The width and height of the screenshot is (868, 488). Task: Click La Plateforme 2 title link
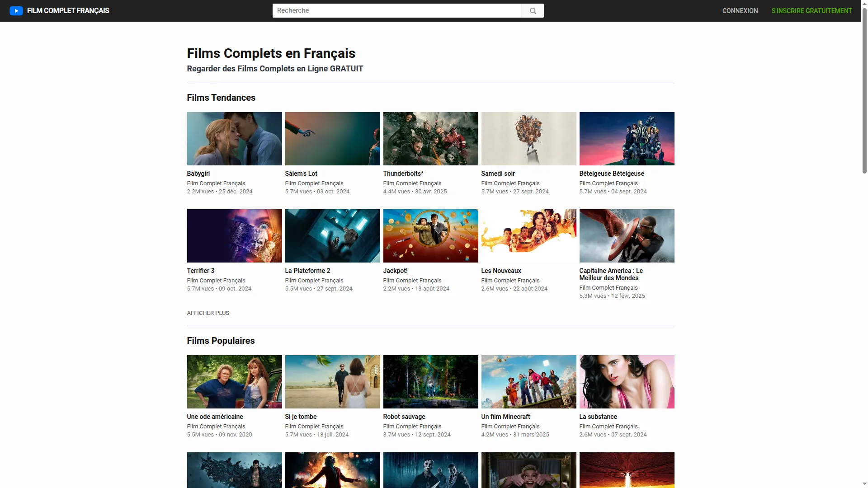pos(307,271)
